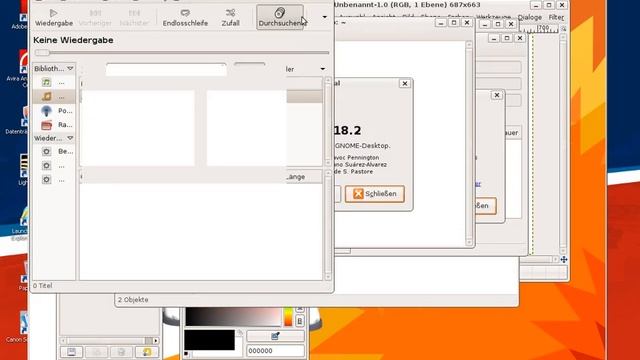Click the small black-white reset colors icon
This screenshot has height=360, width=640.
click(187, 353)
